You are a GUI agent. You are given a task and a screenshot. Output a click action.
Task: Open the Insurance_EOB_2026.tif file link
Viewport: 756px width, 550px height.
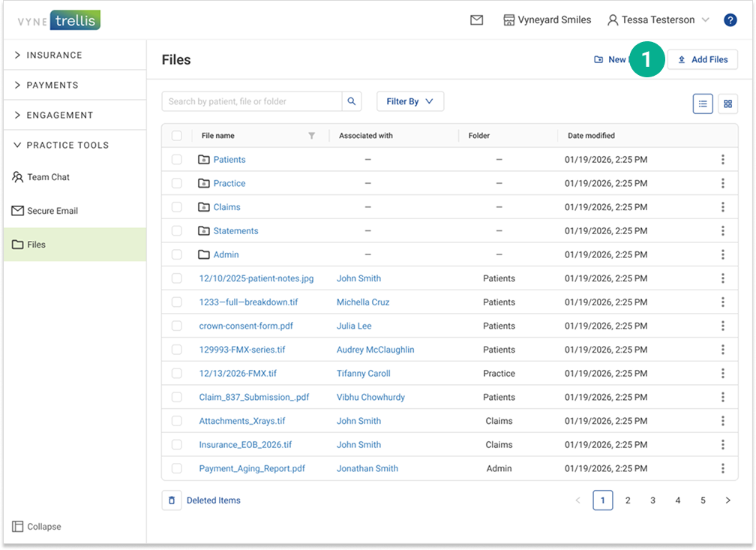[245, 445]
